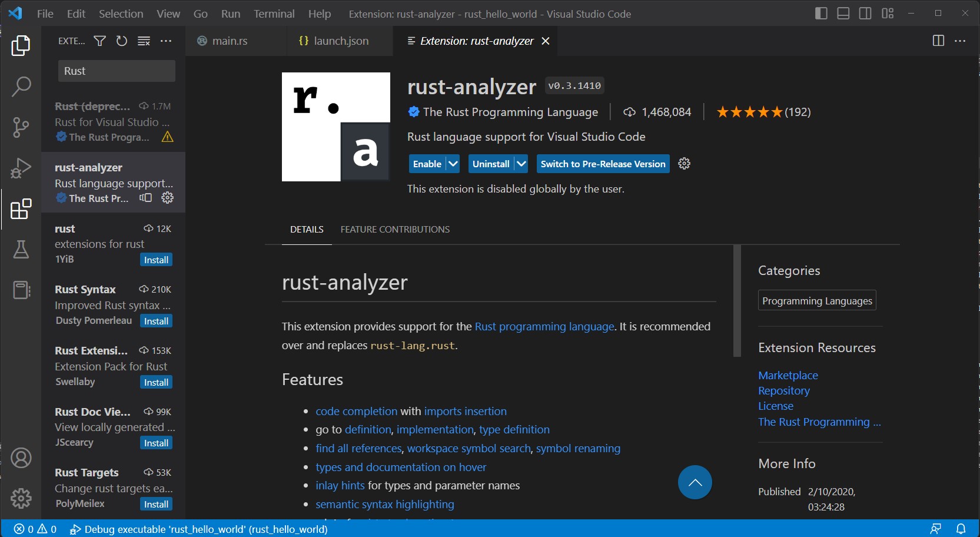Switch to the Feature Contributions tab
The width and height of the screenshot is (980, 537).
pyautogui.click(x=395, y=230)
